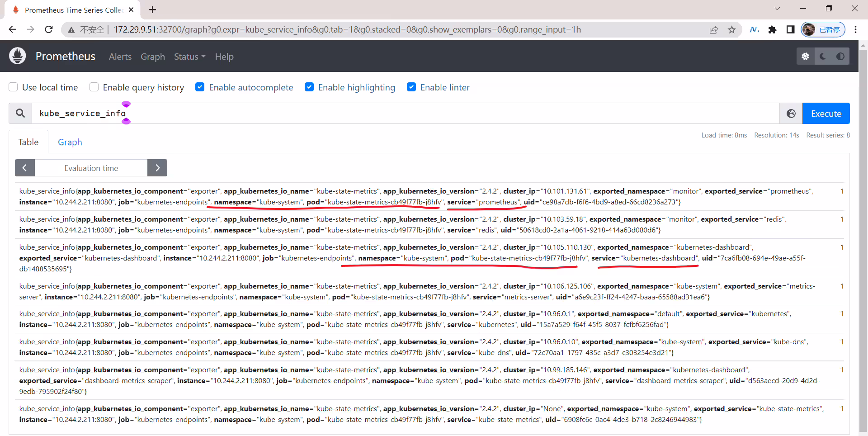Screen dimensions: 868x436
Task: Click the Resolution: 14s text
Action: [x=777, y=135]
